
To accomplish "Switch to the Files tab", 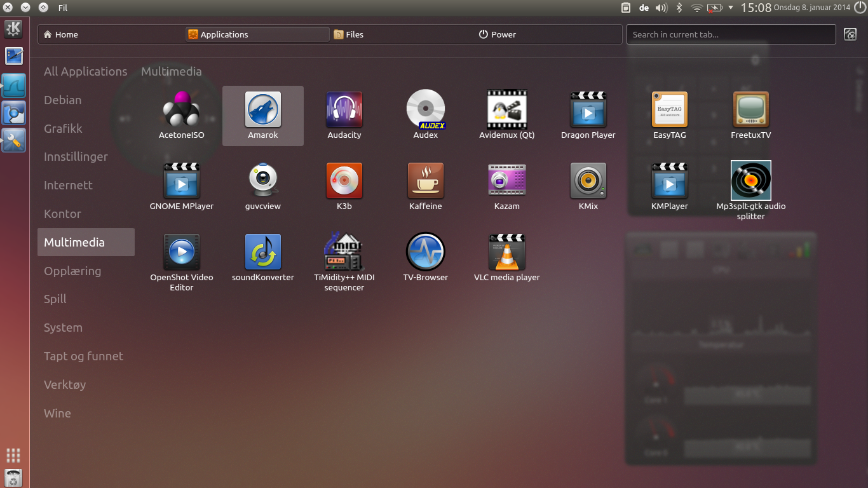I will (x=403, y=34).
